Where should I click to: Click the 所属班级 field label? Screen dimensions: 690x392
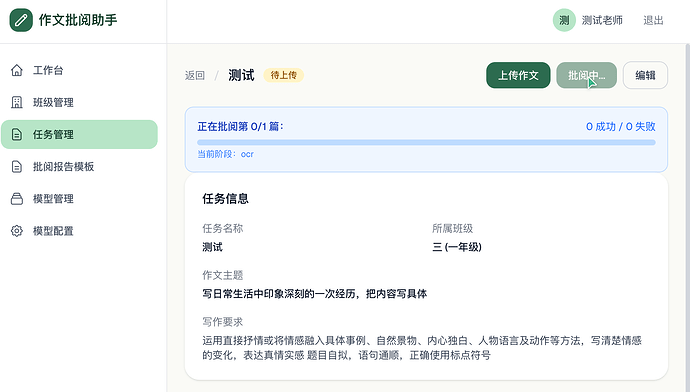coord(452,228)
